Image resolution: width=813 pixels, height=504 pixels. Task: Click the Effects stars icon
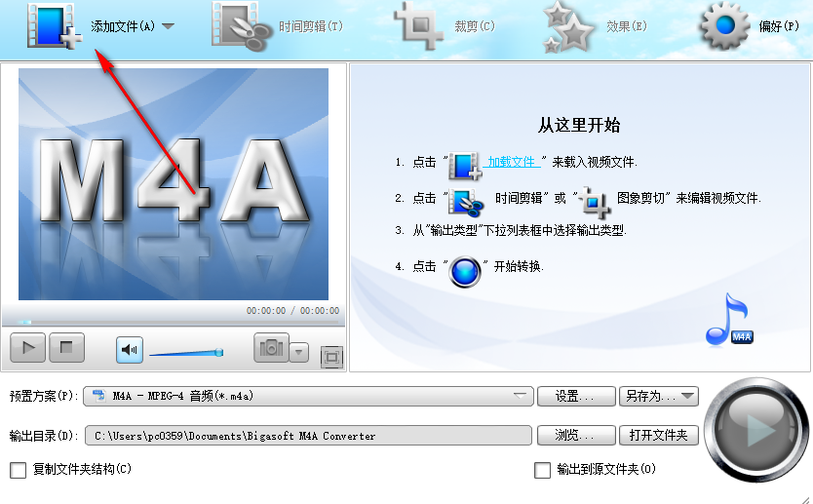click(x=567, y=27)
